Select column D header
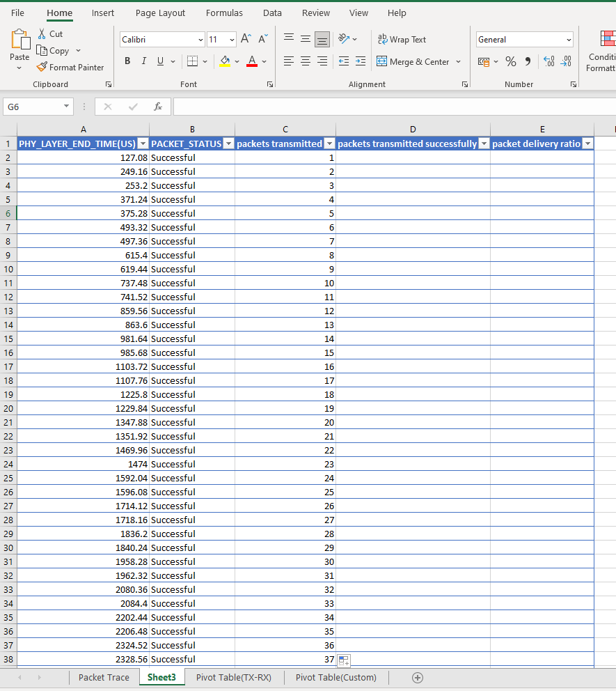This screenshot has width=616, height=691. (413, 129)
